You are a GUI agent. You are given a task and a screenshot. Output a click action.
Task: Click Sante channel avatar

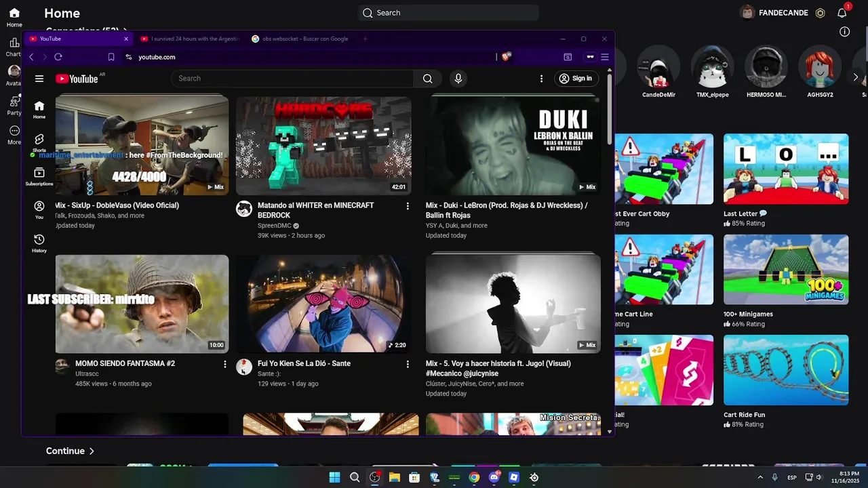point(244,367)
